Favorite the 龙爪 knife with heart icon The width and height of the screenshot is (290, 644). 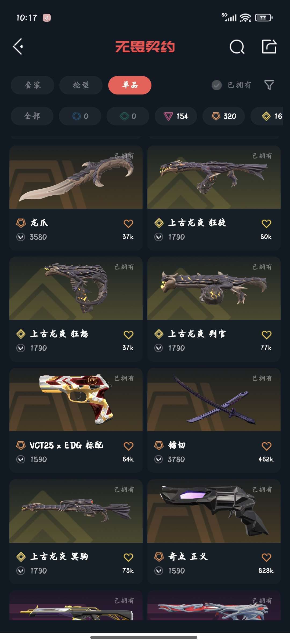click(x=128, y=224)
